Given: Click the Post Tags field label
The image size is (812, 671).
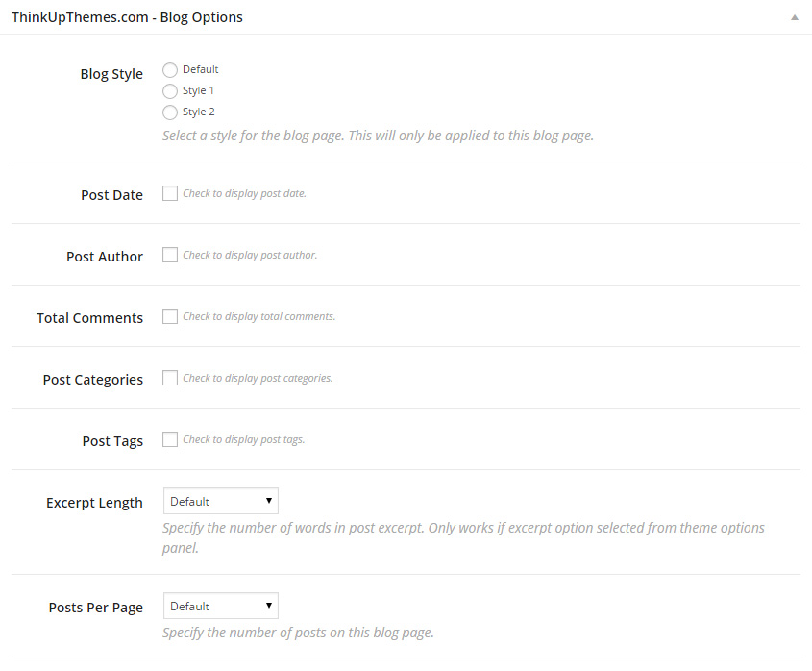Looking at the screenshot, I should click(x=112, y=441).
